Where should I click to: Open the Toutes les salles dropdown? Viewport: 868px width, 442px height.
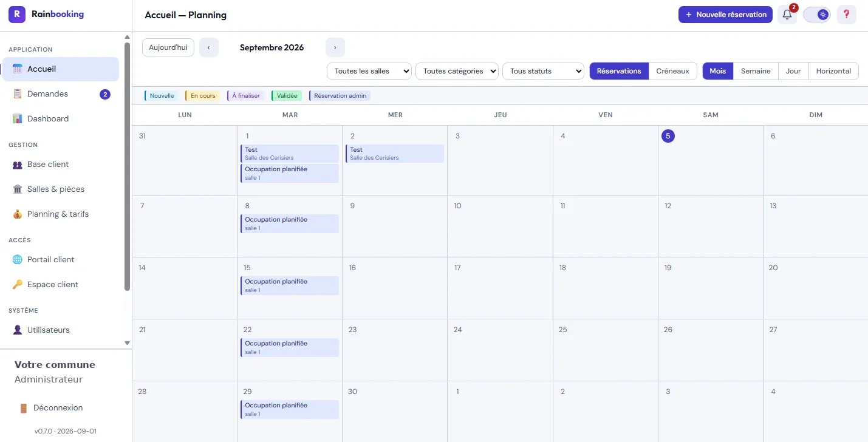tap(369, 71)
